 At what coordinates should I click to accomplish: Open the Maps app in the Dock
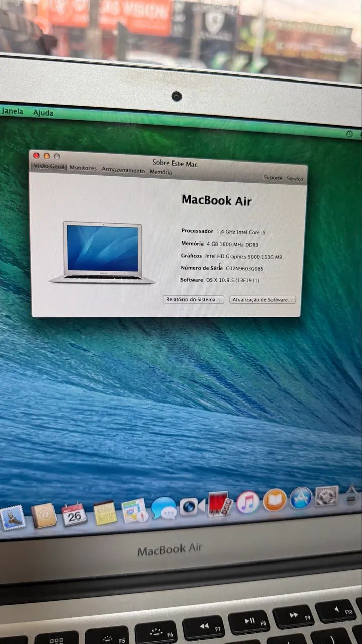(134, 511)
